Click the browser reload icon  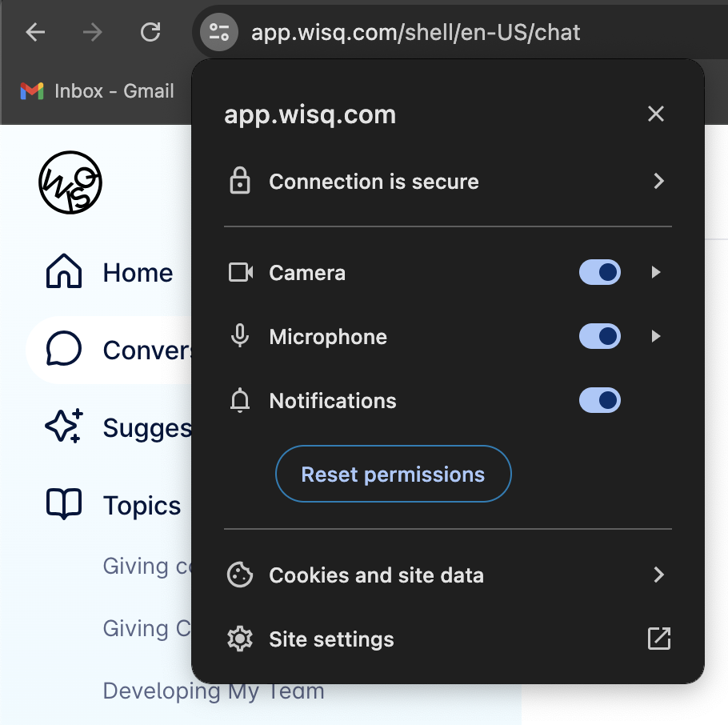tap(150, 32)
